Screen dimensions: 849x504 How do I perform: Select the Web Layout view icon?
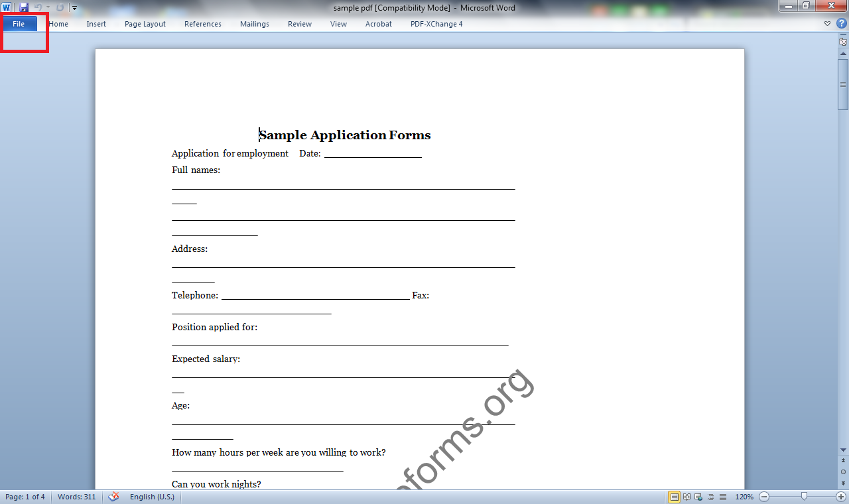[698, 496]
